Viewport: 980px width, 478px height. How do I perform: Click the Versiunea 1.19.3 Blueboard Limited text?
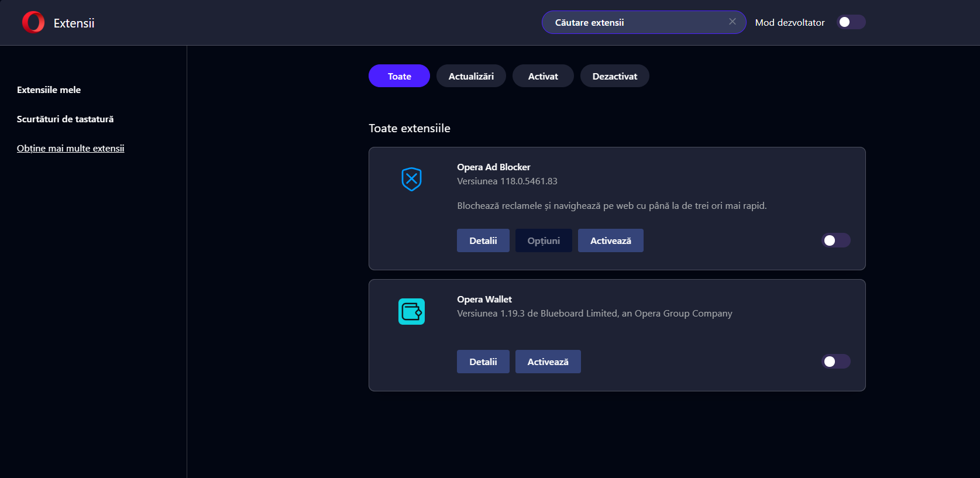tap(594, 314)
